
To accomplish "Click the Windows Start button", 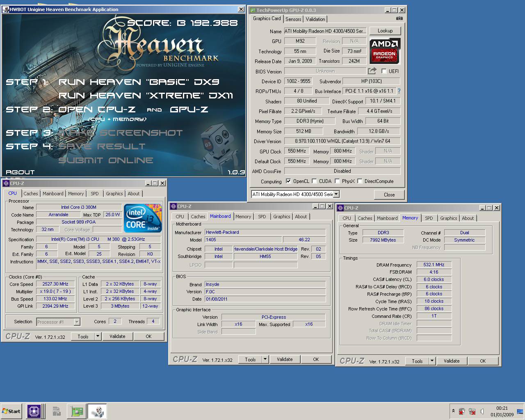I will [x=11, y=411].
